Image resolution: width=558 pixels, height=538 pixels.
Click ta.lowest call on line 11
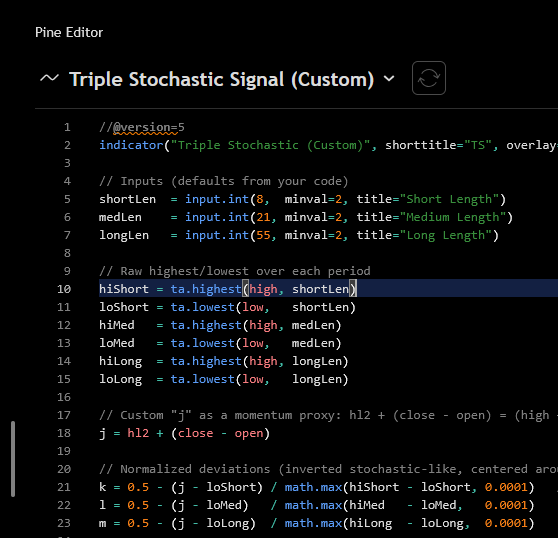click(202, 307)
